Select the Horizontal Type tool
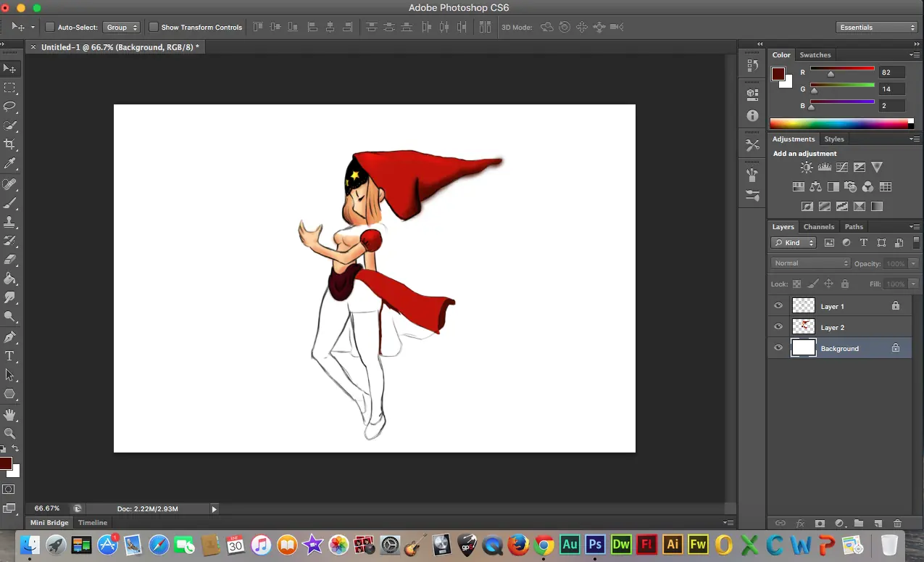 pos(10,356)
